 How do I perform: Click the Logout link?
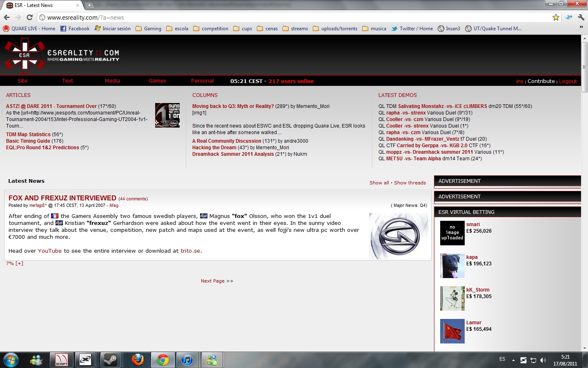[x=568, y=81]
